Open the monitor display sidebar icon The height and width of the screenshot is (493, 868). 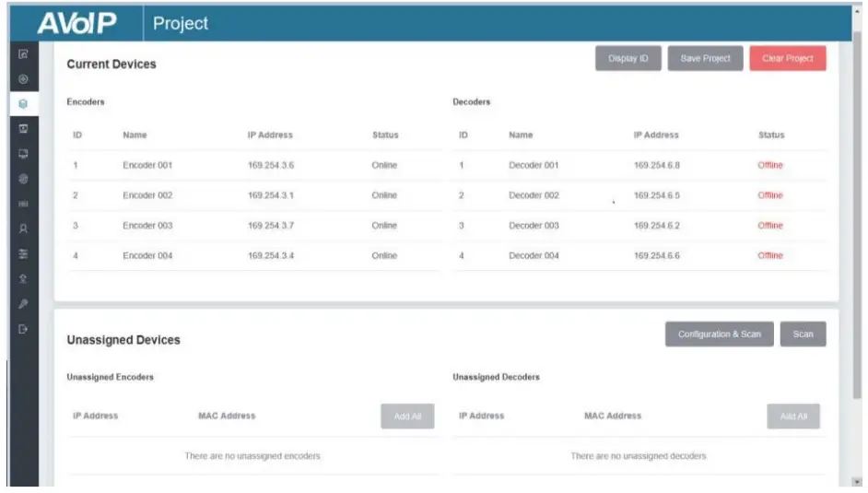[23, 154]
